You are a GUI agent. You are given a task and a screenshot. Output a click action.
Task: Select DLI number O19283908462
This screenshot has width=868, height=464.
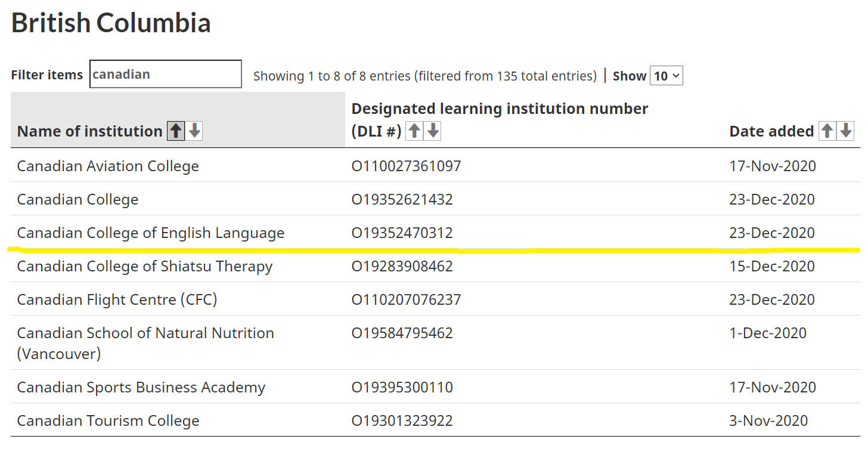(402, 266)
